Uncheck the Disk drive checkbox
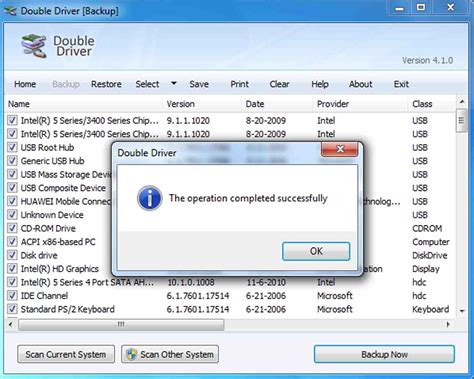 12,255
